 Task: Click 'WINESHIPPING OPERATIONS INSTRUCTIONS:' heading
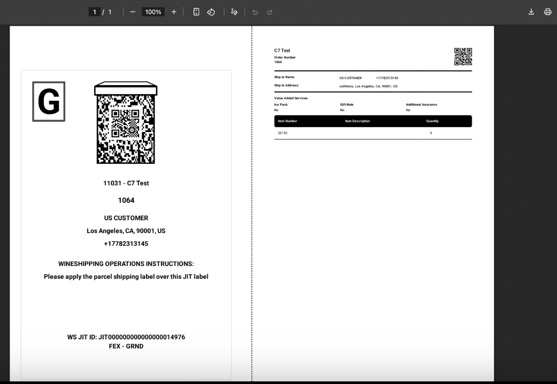click(126, 264)
